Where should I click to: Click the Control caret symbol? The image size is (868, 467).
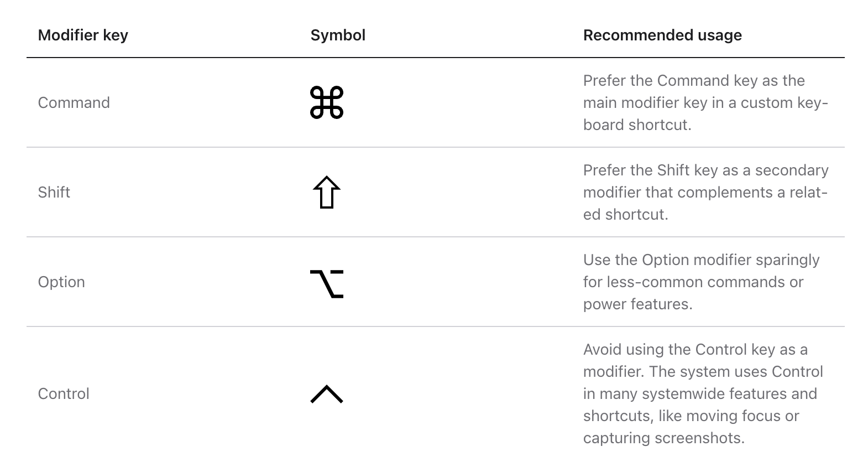point(327,394)
